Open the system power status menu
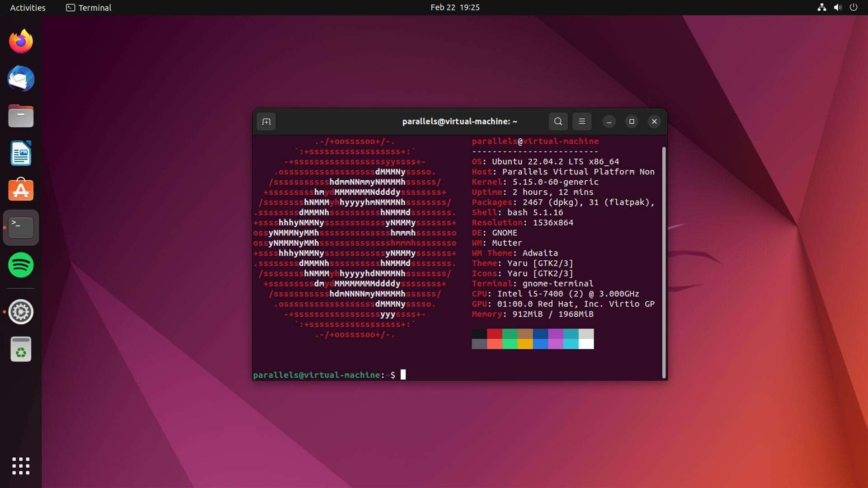The width and height of the screenshot is (868, 488). point(853,7)
